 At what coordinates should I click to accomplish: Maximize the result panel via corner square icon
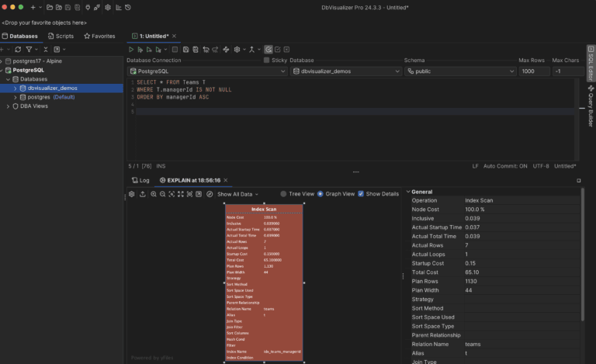(x=578, y=181)
